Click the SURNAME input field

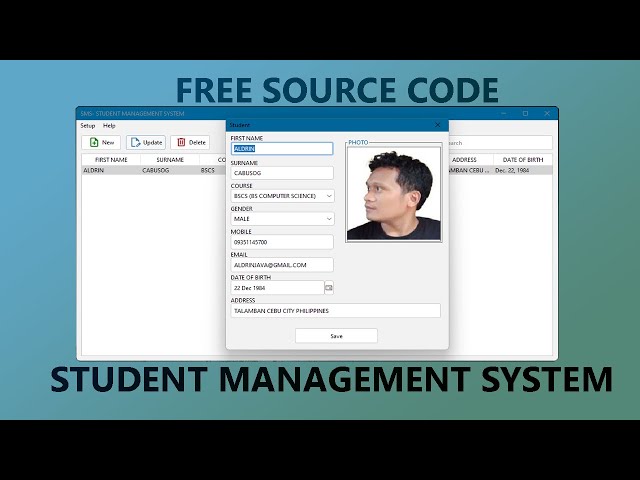(x=282, y=173)
